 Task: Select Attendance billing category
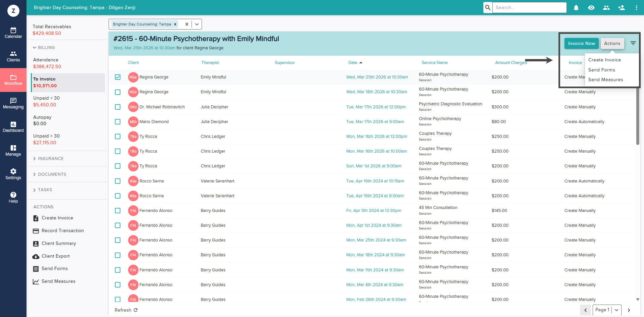click(x=68, y=63)
